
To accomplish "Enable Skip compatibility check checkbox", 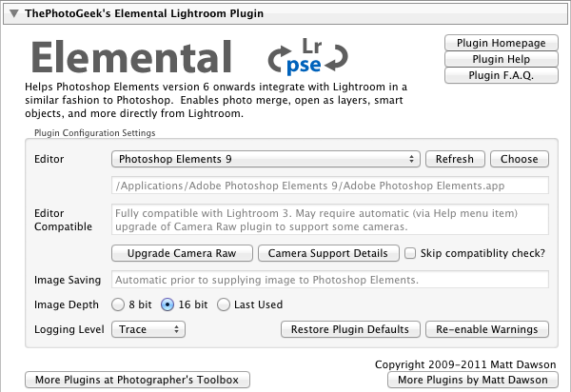I will 410,253.
